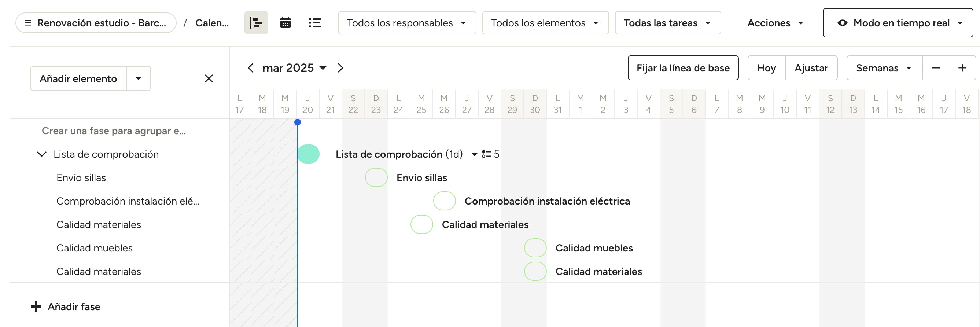Open the calendar view icon
Image resolution: width=980 pixels, height=327 pixels.
(285, 23)
